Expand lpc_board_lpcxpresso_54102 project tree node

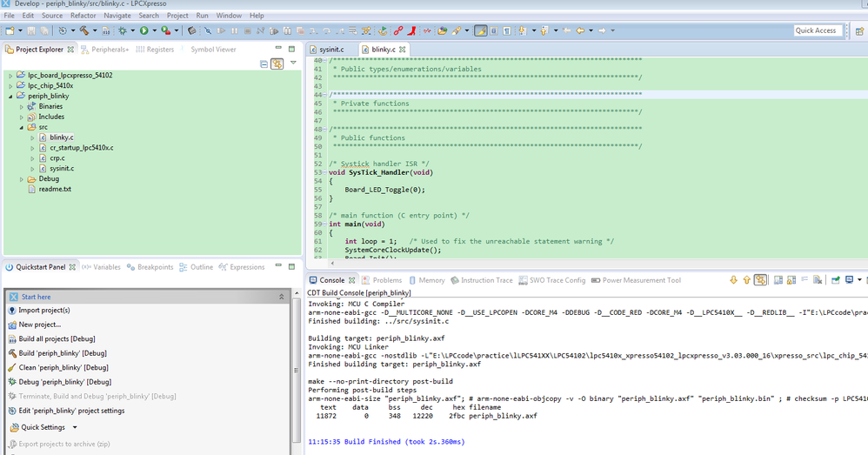(x=10, y=76)
